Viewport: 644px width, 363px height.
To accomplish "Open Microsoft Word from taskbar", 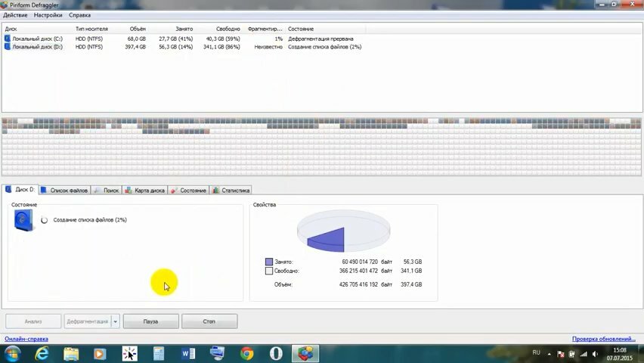I will [188, 353].
